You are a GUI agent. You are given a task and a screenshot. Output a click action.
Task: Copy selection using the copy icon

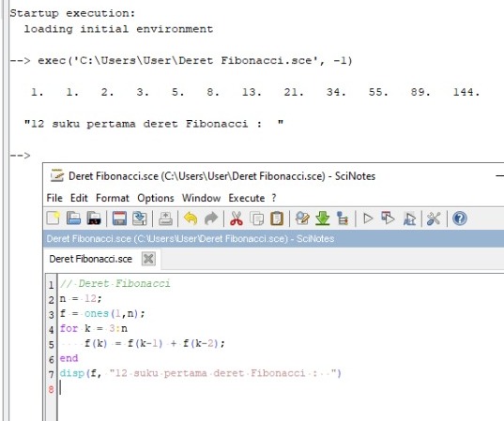click(x=256, y=218)
